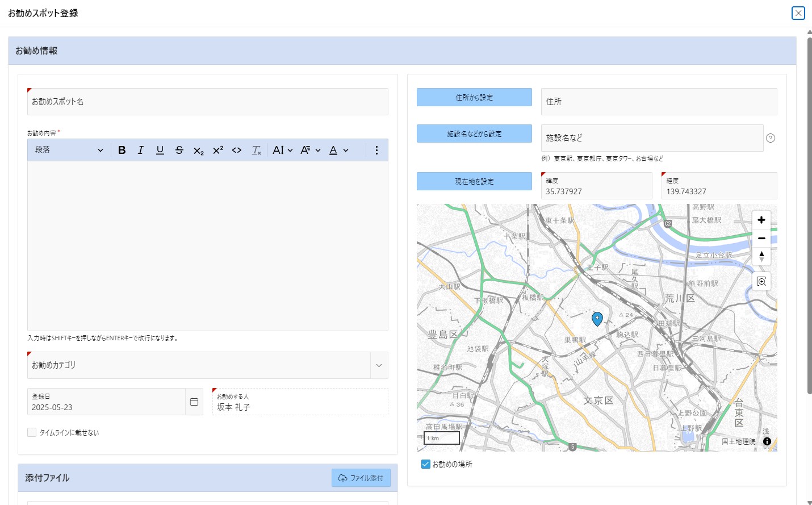
Task: Focus the 施設名など input field
Action: (652, 138)
